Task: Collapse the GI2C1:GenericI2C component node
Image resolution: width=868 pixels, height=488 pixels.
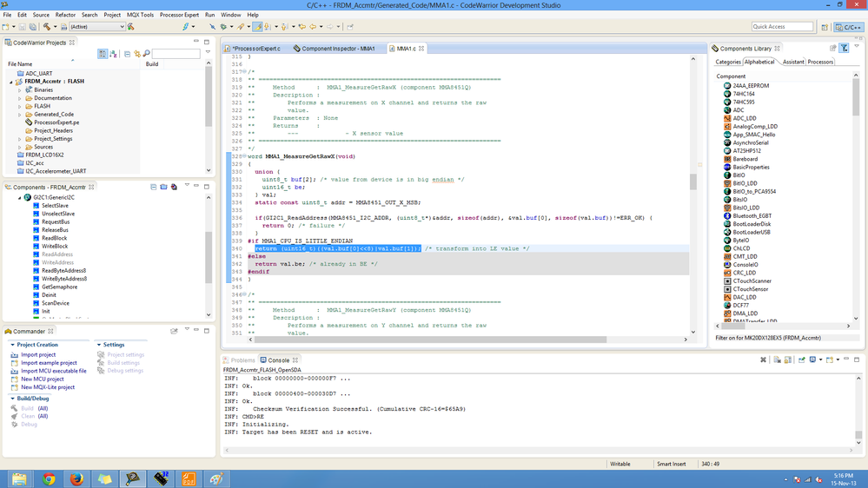Action: pyautogui.click(x=19, y=197)
